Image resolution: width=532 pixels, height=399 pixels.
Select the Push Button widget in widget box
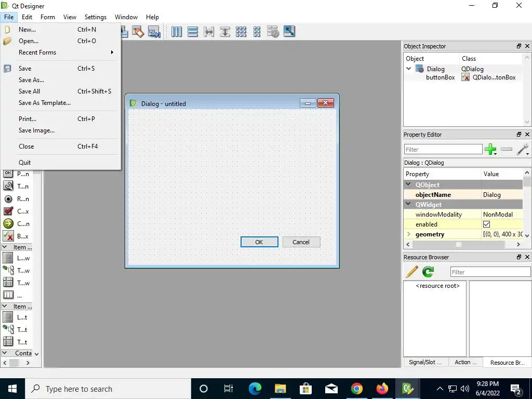(x=16, y=174)
